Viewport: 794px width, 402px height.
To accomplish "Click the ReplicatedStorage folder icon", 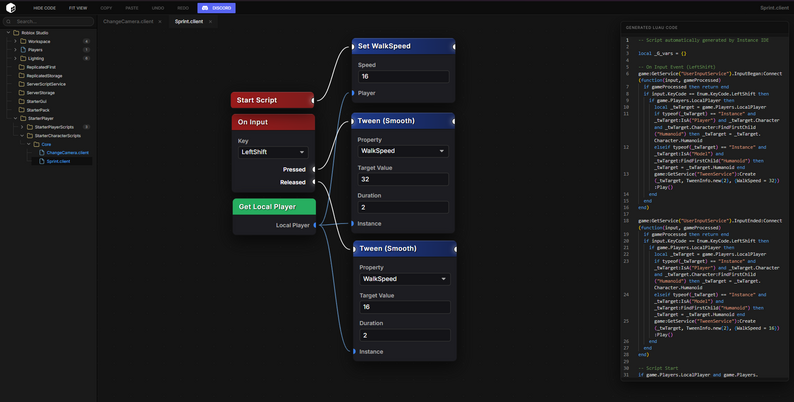I will tap(21, 75).
